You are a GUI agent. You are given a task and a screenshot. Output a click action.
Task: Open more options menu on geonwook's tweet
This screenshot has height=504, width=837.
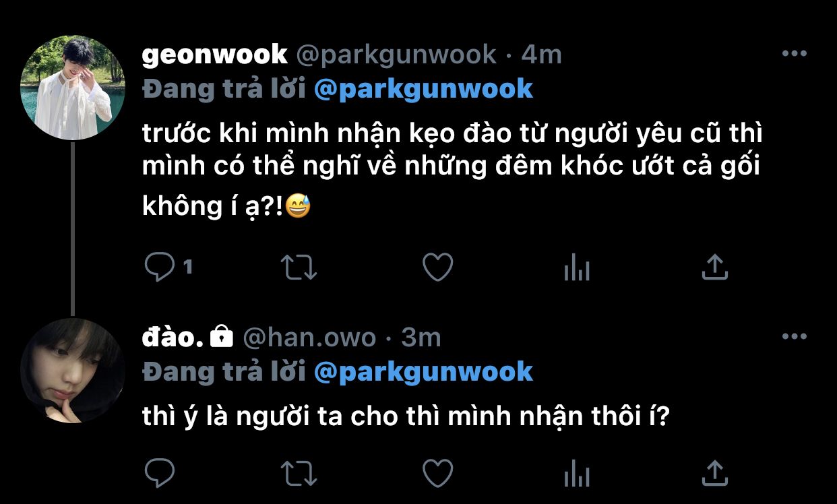[x=794, y=54]
